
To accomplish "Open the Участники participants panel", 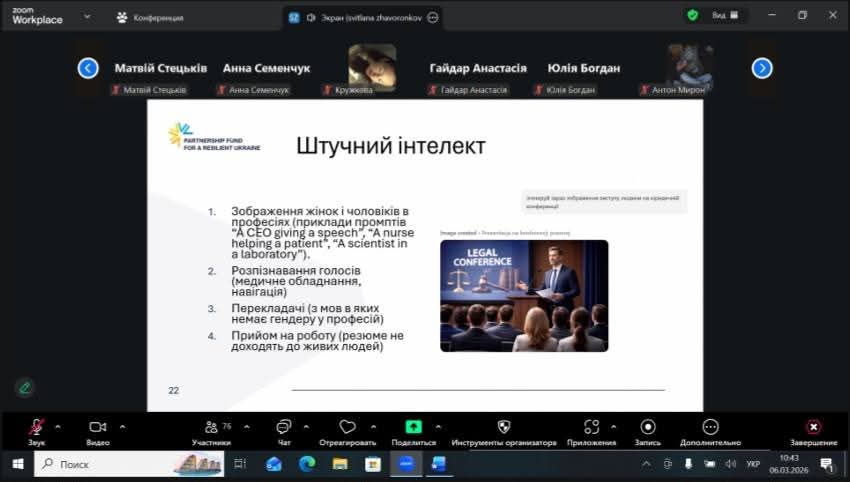I will pos(211,427).
